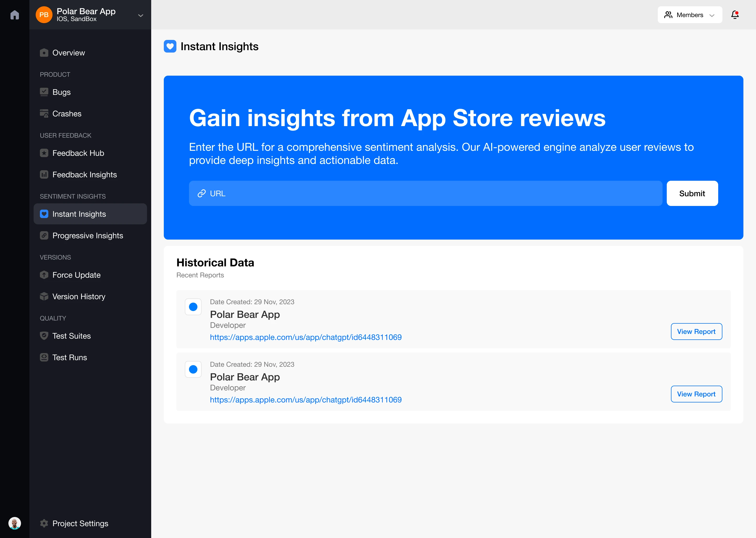The height and width of the screenshot is (538, 756).
Task: Open Progressive Insights menu item
Action: pyautogui.click(x=87, y=236)
